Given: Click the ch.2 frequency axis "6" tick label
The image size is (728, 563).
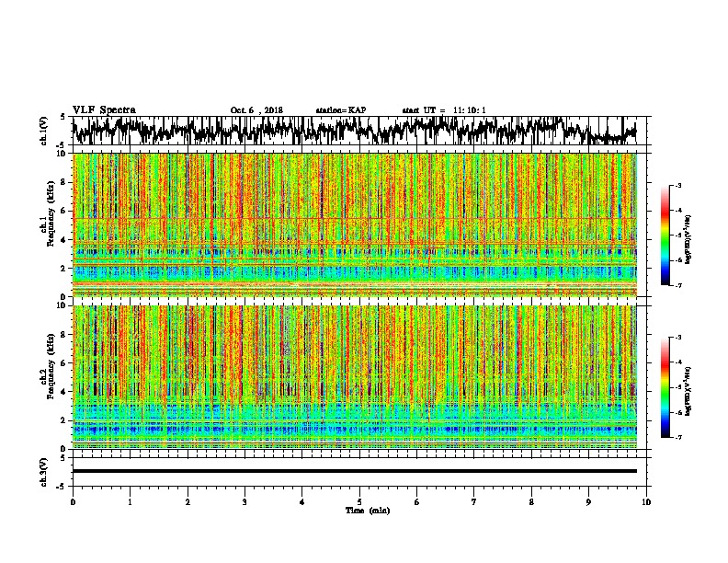Looking at the screenshot, I should [x=64, y=363].
